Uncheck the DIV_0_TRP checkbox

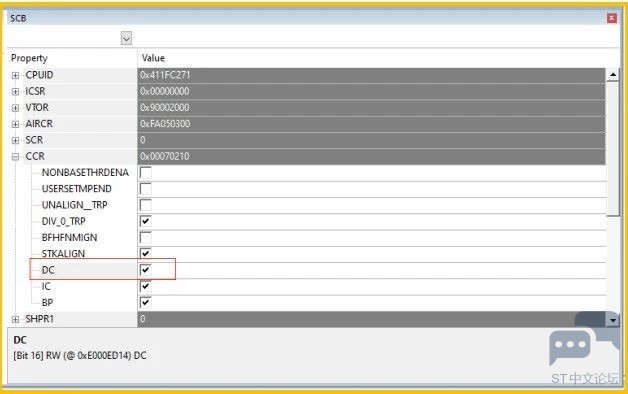point(145,221)
